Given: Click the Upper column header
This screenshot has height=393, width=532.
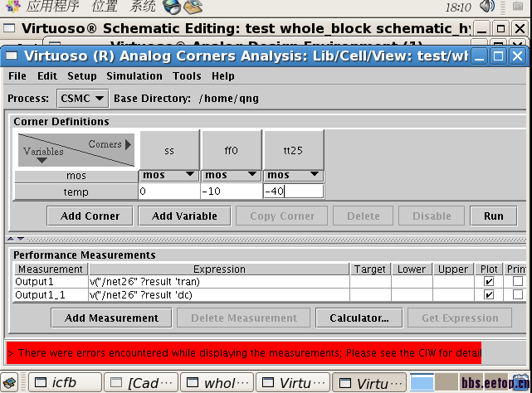Looking at the screenshot, I should point(453,269).
